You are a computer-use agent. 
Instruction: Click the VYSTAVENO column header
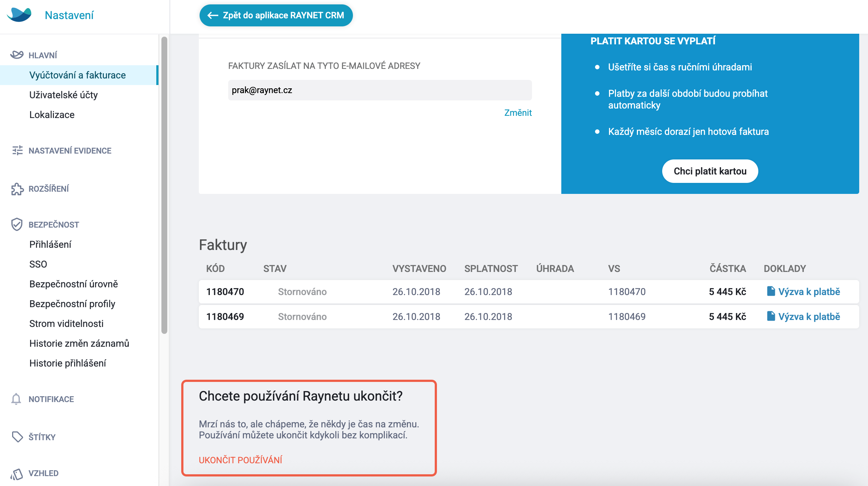pos(419,269)
